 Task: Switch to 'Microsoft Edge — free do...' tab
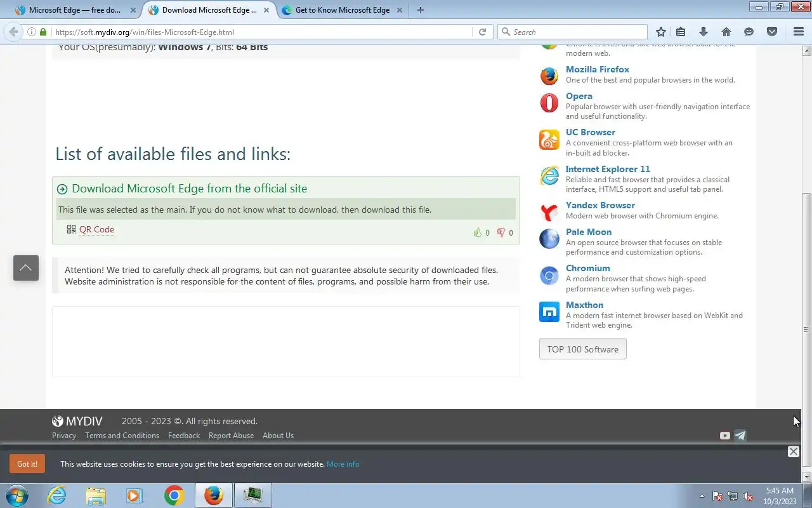74,10
